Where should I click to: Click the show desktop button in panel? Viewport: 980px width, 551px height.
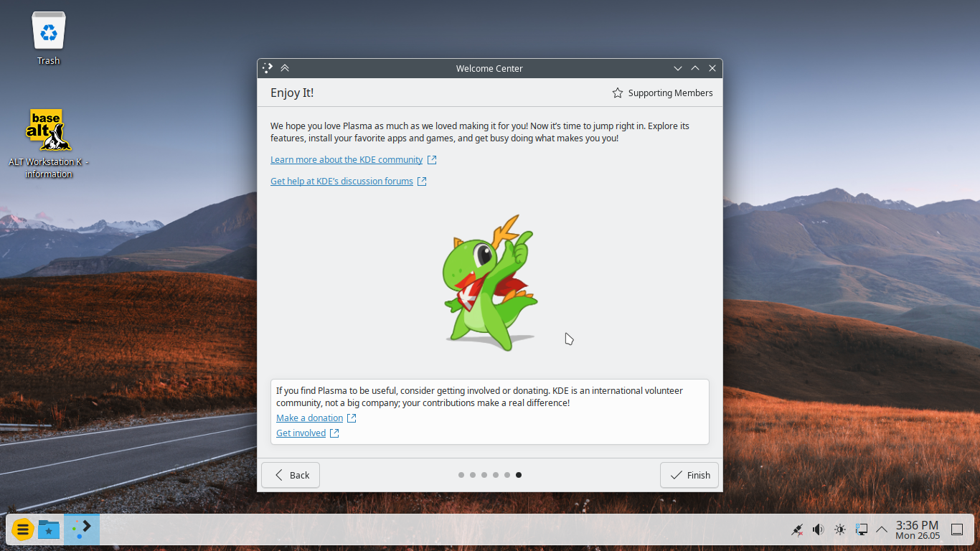[957, 530]
